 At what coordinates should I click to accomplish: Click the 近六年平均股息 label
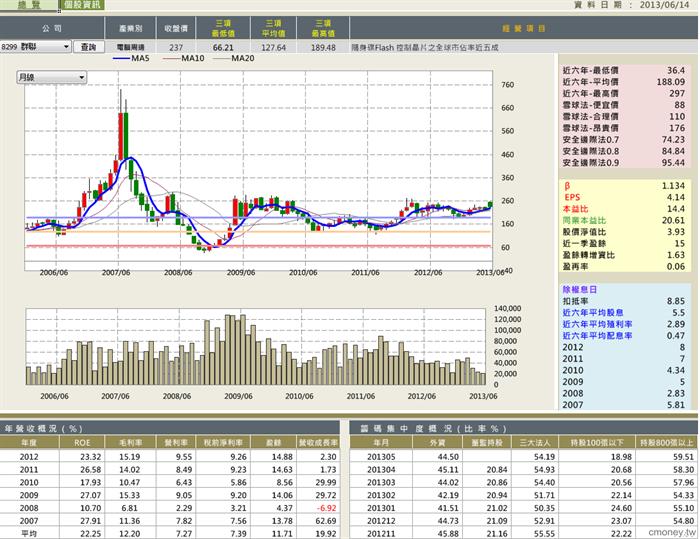[593, 313]
